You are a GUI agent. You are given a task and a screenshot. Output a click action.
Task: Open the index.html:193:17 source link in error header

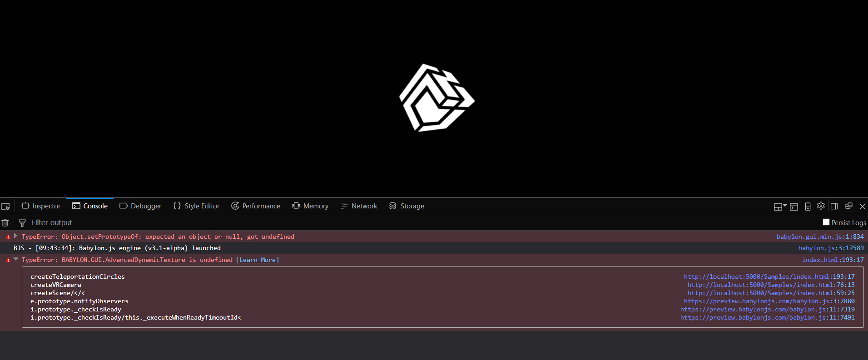click(833, 260)
